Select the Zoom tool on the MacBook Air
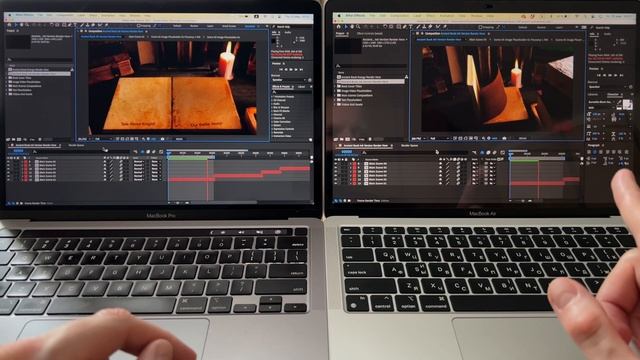Viewport: 640px width, 360px height. pyautogui.click(x=358, y=27)
